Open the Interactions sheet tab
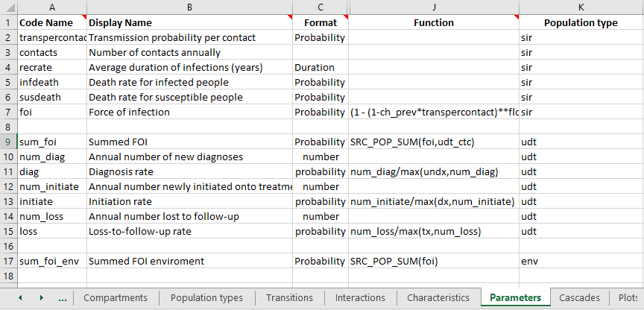The width and height of the screenshot is (644, 310). 360,297
